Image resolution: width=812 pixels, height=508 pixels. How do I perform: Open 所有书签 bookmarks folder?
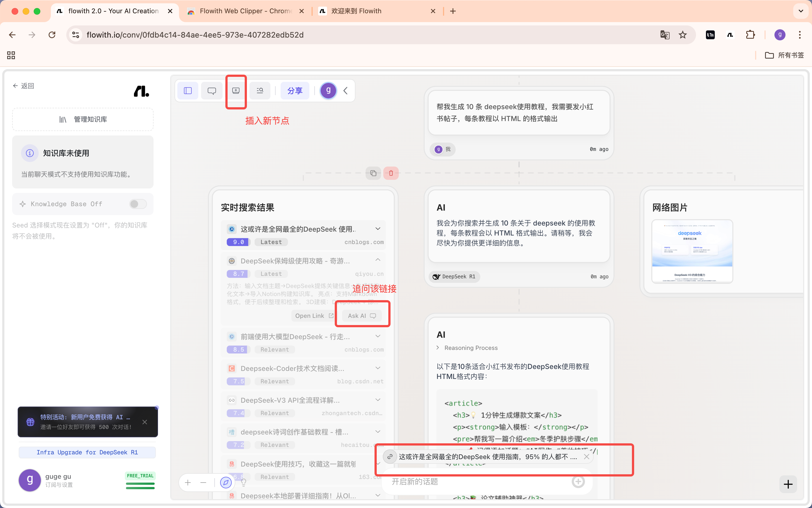[784, 55]
